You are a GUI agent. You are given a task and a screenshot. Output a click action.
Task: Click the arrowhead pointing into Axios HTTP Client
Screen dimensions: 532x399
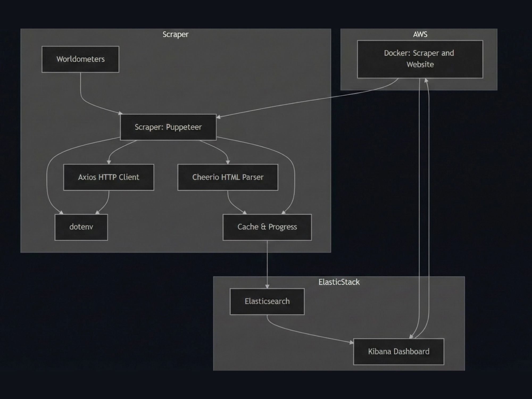(x=109, y=162)
